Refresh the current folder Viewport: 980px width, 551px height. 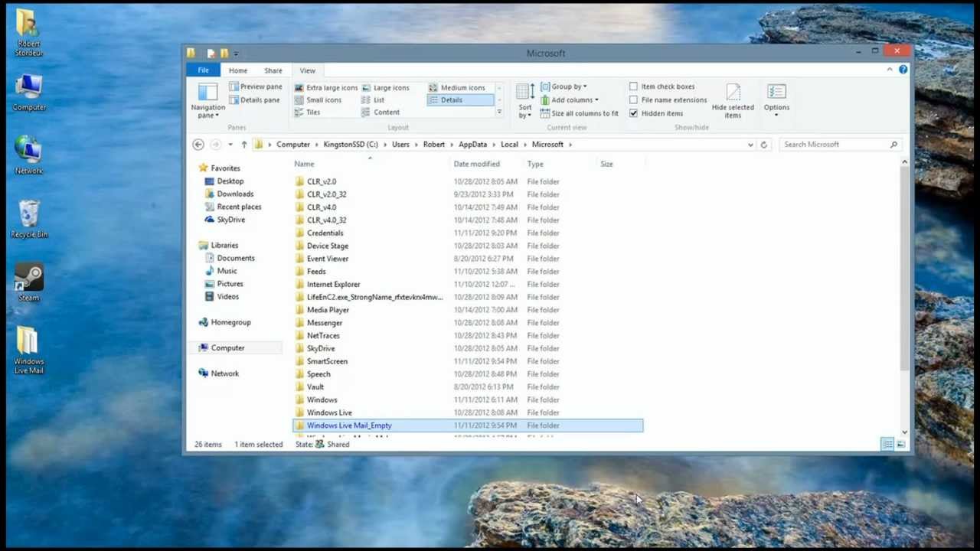(763, 145)
